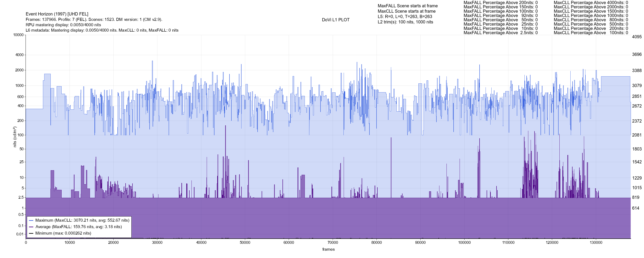The width and height of the screenshot is (644, 258).
Task: Click the black Minimum legend line swatch
Action: click(x=31, y=233)
